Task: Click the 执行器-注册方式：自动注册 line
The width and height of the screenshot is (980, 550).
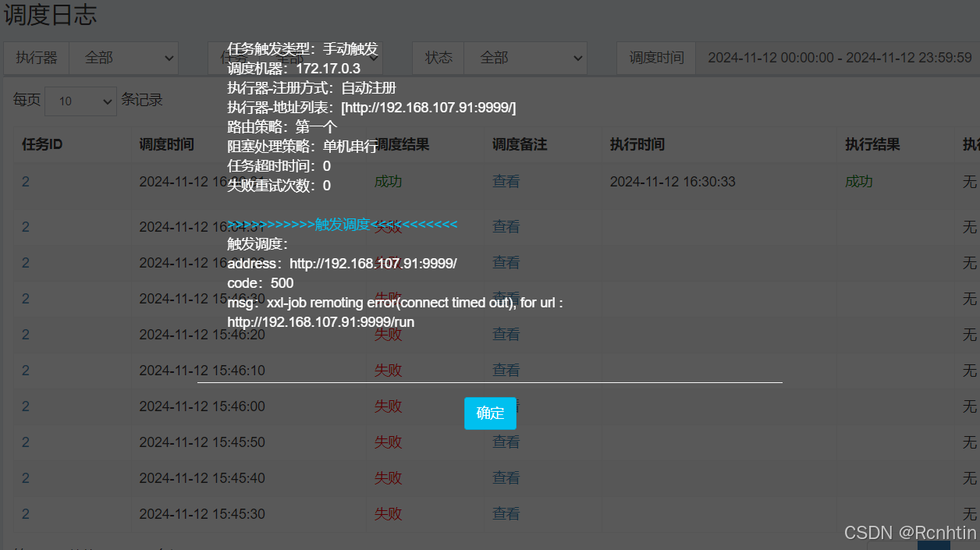Action: [311, 88]
